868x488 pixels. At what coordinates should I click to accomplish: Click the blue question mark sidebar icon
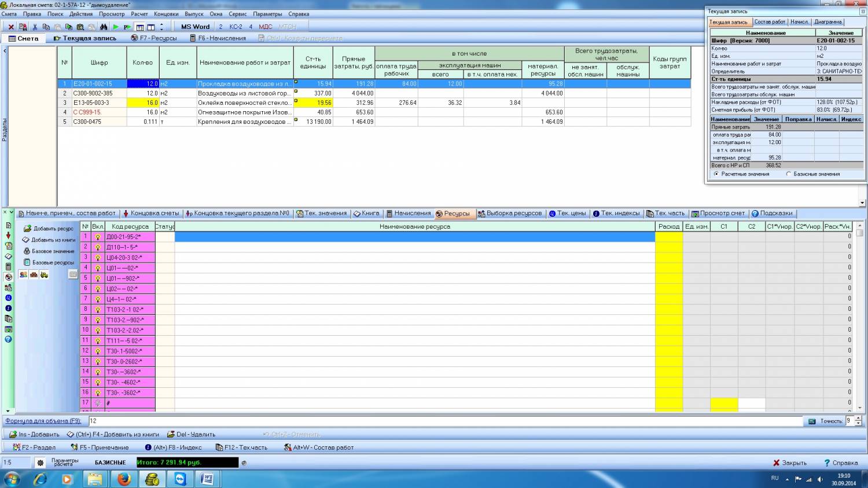coord(8,339)
